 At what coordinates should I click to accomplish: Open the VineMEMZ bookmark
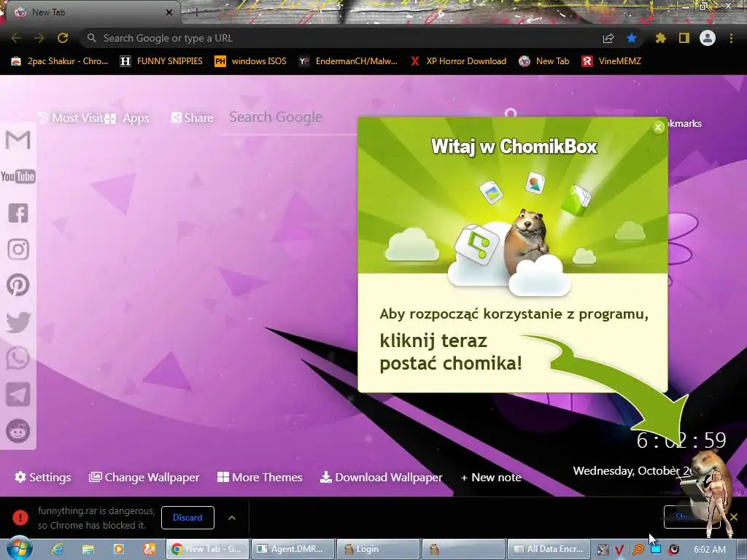tap(612, 61)
